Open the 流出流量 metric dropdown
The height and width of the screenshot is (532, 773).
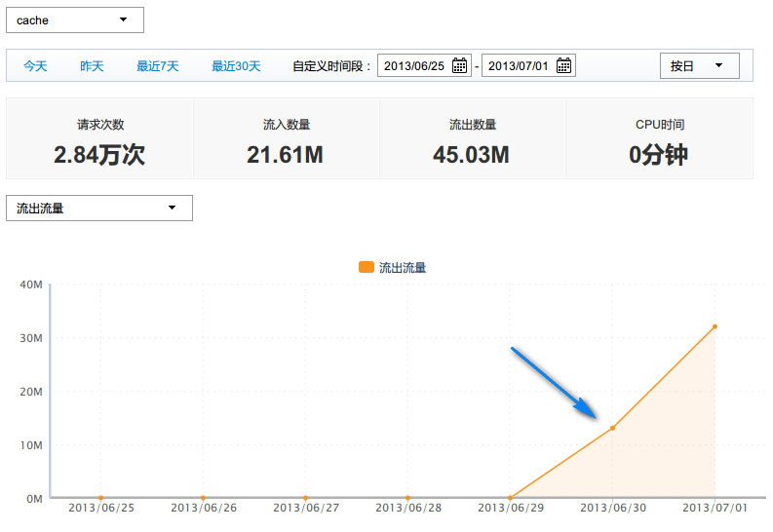point(99,208)
